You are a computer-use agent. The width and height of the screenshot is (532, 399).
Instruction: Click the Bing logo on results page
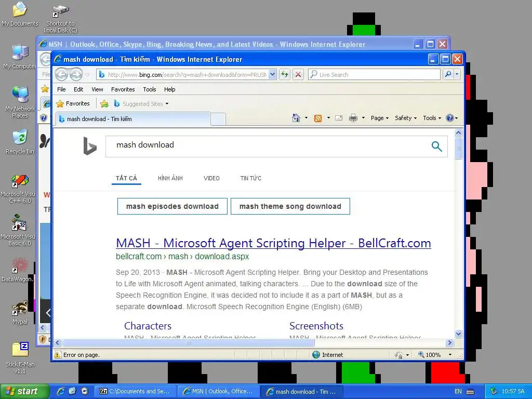point(90,146)
